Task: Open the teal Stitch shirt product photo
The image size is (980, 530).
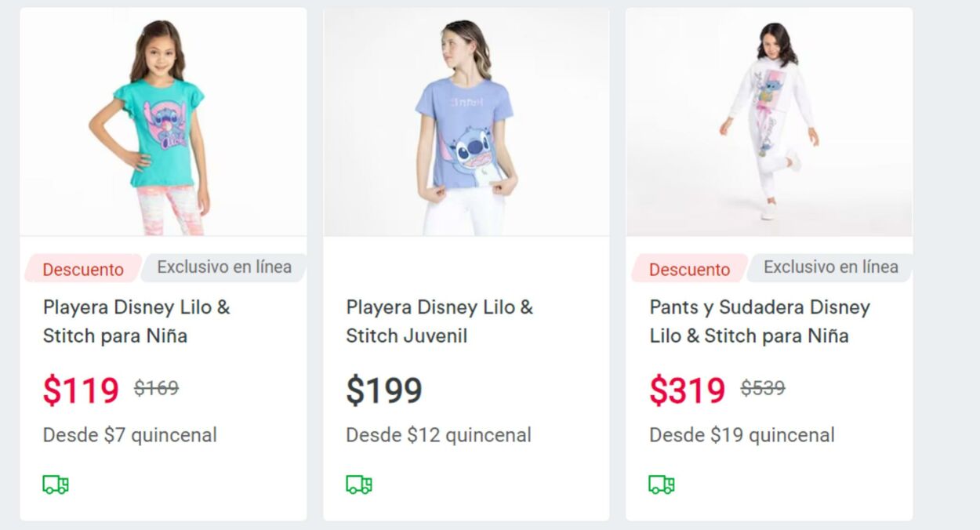Action: coord(163,122)
